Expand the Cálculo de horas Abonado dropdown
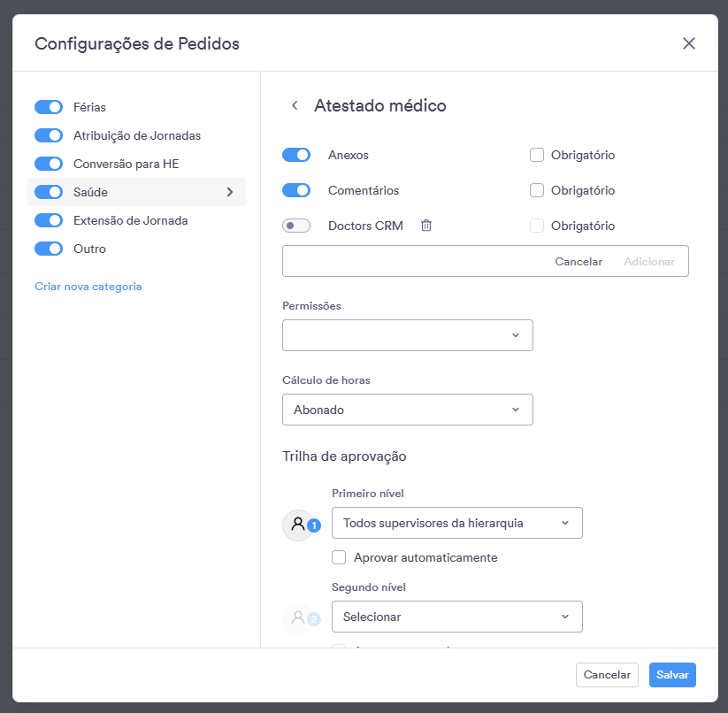The image size is (728, 713). [x=407, y=410]
